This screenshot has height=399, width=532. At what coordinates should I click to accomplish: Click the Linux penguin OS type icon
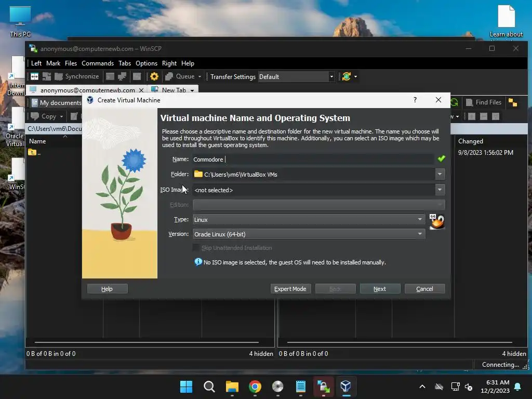(437, 221)
